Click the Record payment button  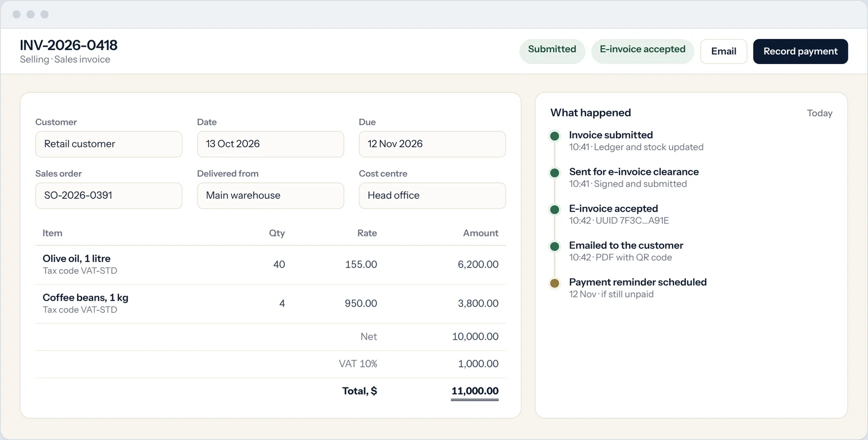pos(800,52)
